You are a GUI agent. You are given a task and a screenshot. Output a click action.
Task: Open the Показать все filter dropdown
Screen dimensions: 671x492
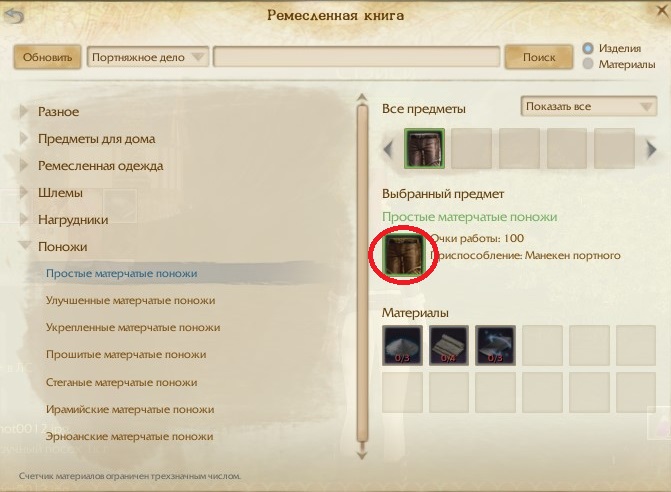(x=588, y=106)
